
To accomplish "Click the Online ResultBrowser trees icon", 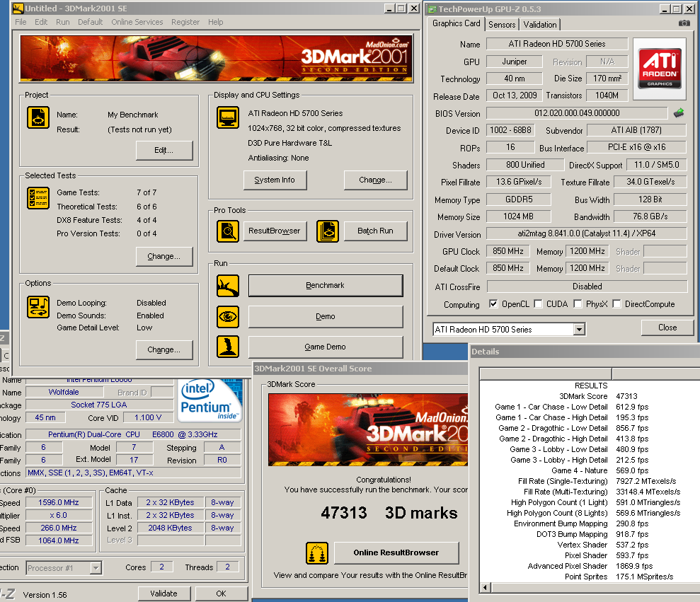I will click(x=317, y=553).
